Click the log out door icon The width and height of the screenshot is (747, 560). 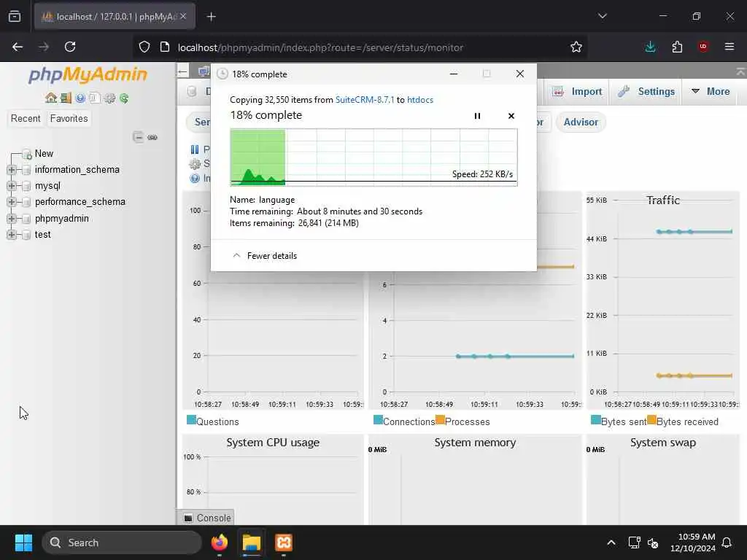pos(66,98)
